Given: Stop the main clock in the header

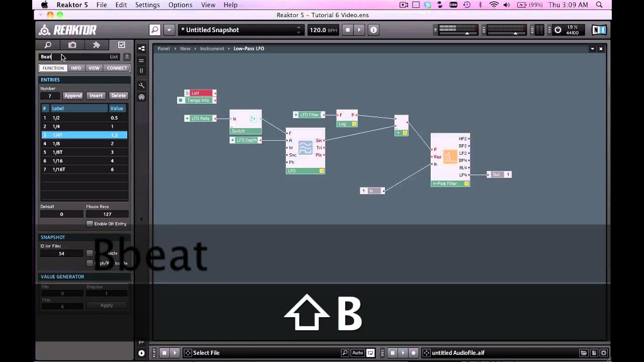Looking at the screenshot, I should coord(347,30).
